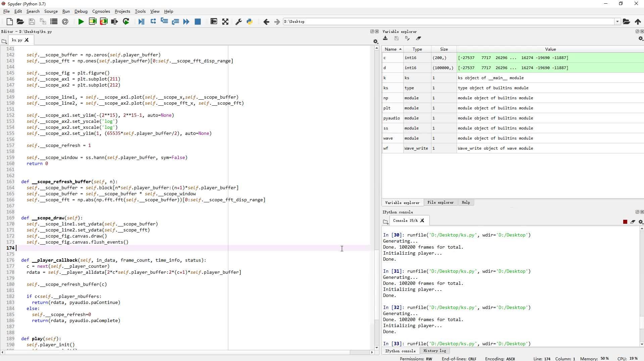This screenshot has width=644, height=361.
Task: Switch to the File explorer tab
Action: (440, 203)
